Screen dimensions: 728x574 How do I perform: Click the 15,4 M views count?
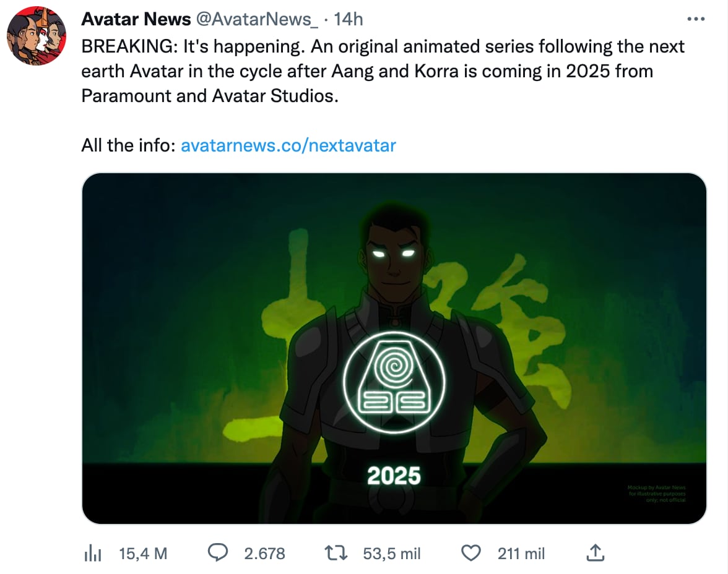coord(143,553)
